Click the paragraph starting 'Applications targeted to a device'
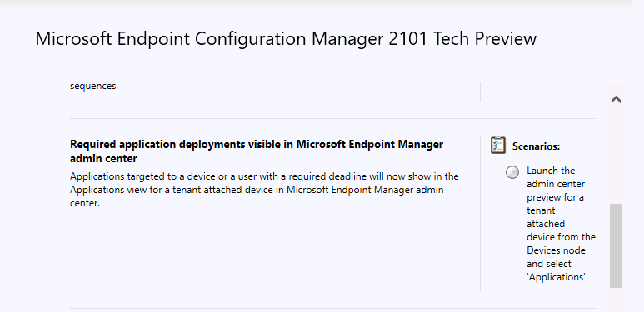 [x=264, y=190]
